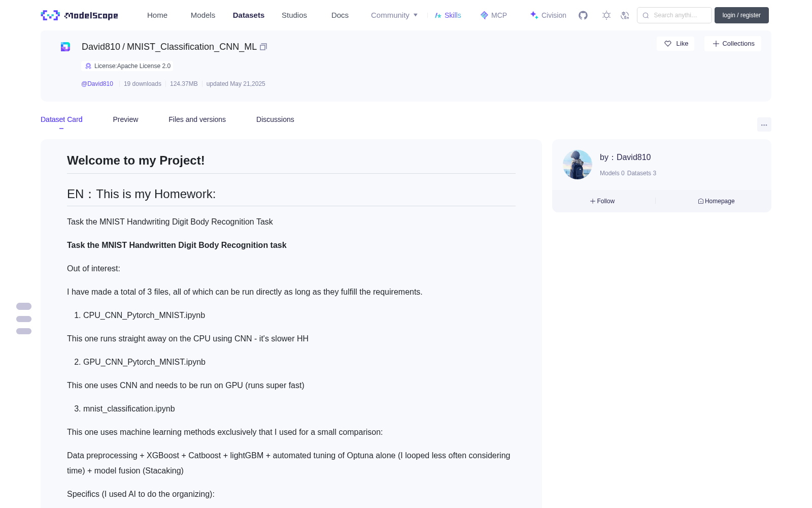Switch to the Preview tab
812x508 pixels.
point(125,119)
